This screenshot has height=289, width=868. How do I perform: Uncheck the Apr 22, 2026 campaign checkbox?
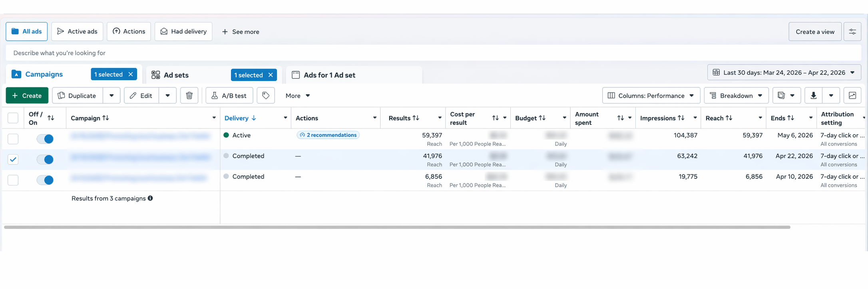click(x=13, y=159)
